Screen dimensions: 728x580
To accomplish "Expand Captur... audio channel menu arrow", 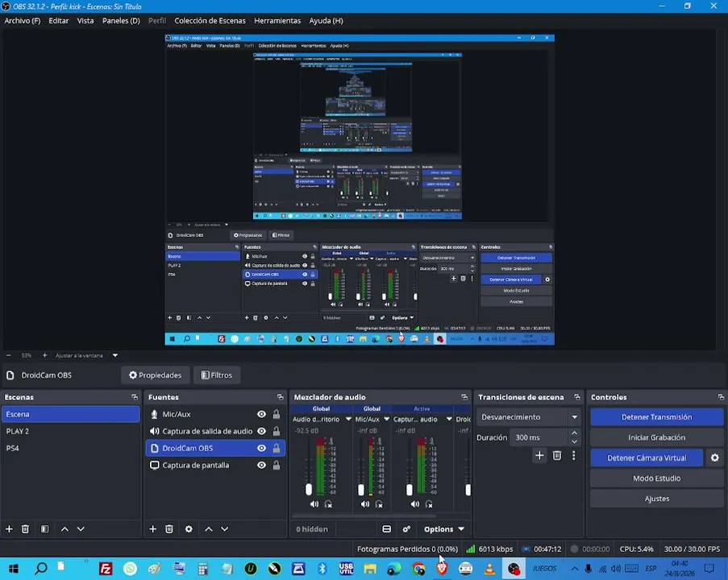I will pos(449,419).
